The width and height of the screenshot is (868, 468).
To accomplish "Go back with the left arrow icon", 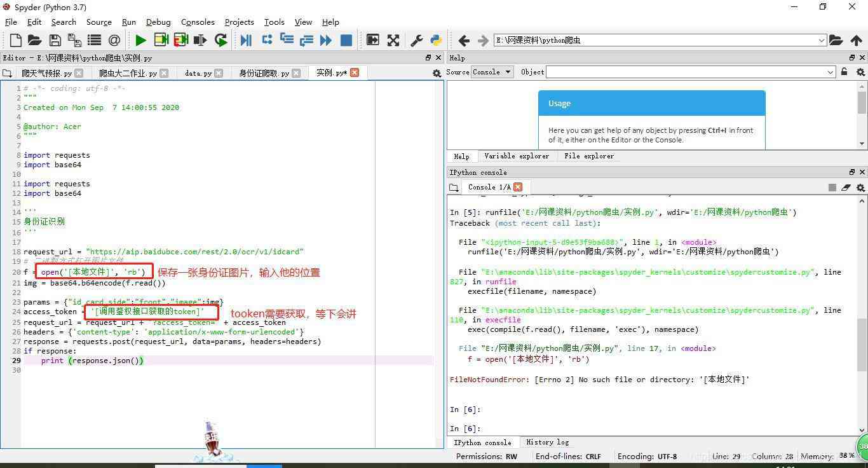I will (x=464, y=40).
